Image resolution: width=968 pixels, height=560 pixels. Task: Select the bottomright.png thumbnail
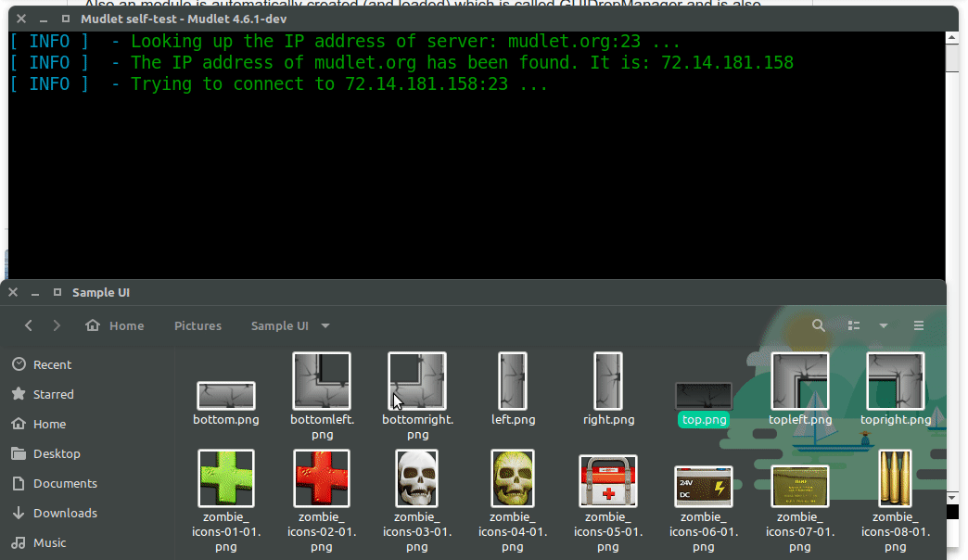[417, 381]
